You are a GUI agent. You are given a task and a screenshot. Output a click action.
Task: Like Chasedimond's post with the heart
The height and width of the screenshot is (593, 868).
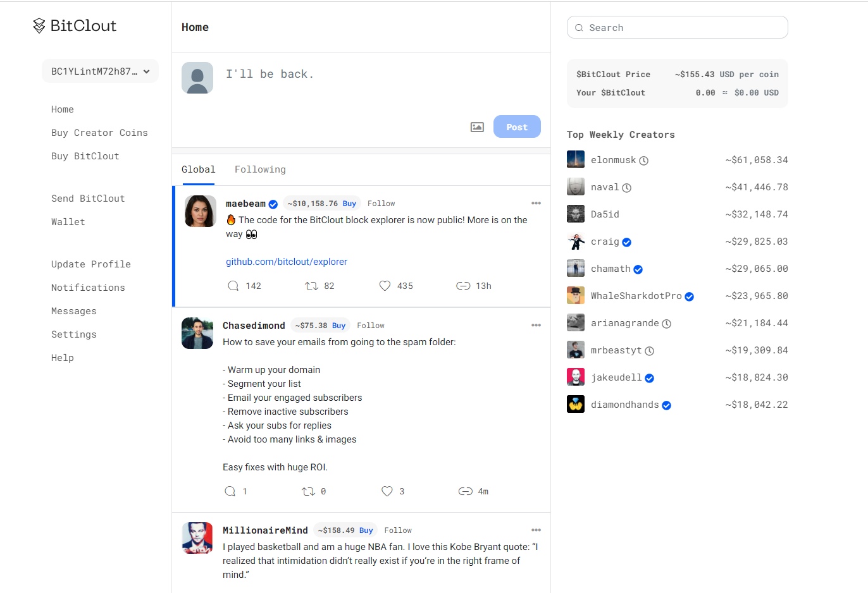[x=387, y=491]
